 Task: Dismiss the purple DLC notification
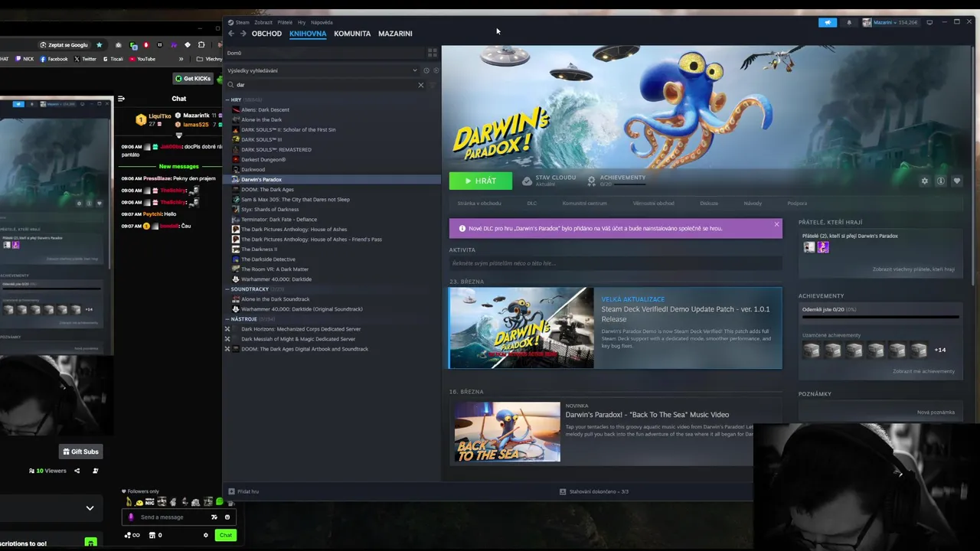[776, 224]
